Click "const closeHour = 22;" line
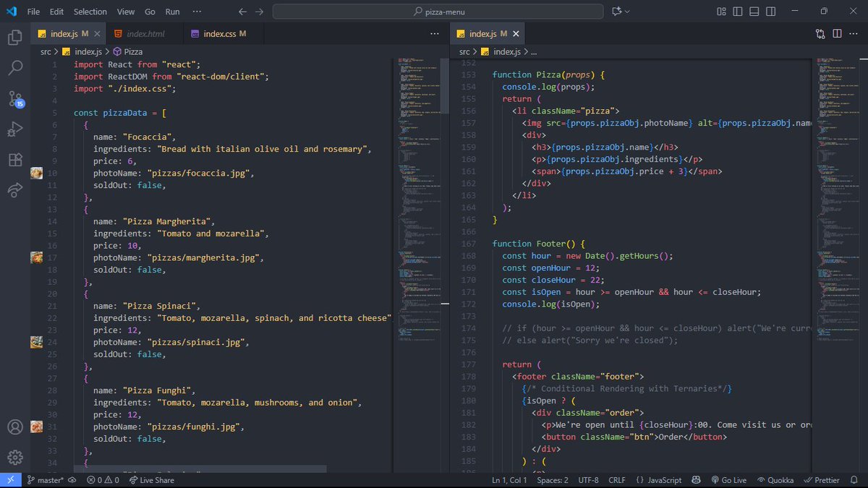The image size is (868, 488). [x=553, y=280]
